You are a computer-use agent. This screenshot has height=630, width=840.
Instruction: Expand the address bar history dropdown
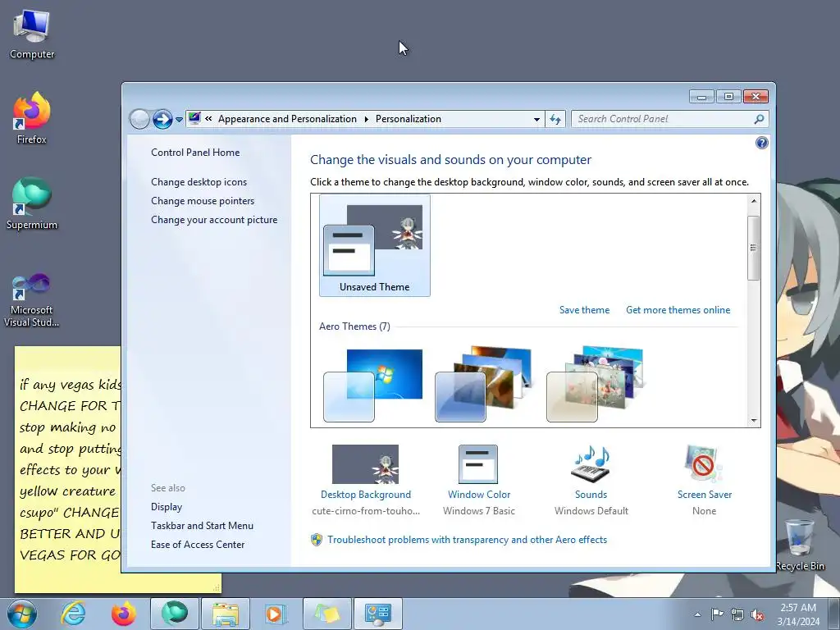click(x=536, y=120)
